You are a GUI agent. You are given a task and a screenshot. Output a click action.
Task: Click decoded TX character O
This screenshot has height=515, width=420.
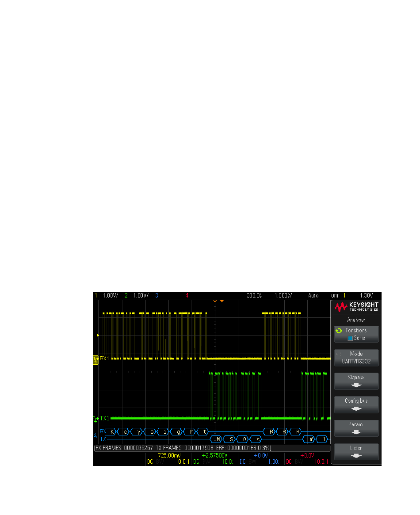pyautogui.click(x=244, y=439)
